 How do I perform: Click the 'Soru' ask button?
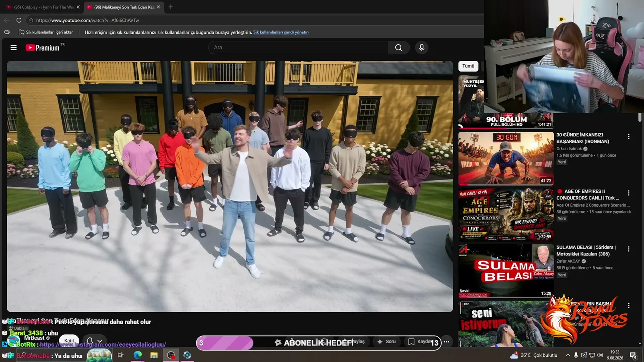click(386, 342)
